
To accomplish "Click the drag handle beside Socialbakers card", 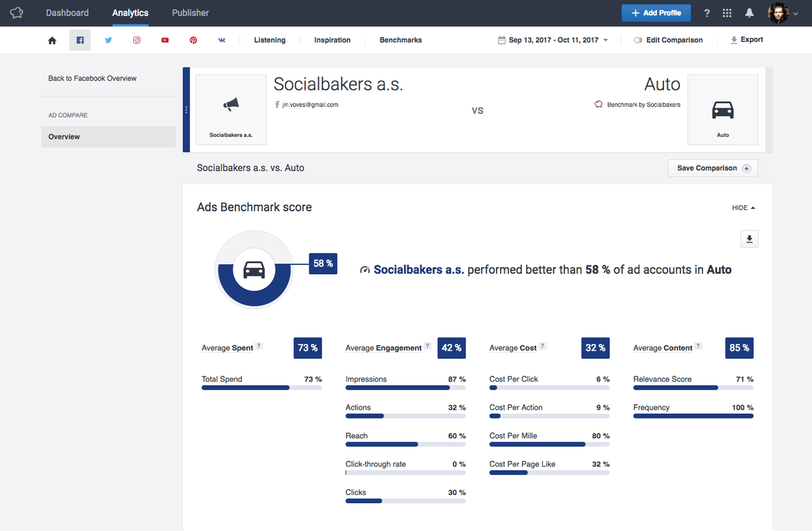I will [x=186, y=110].
